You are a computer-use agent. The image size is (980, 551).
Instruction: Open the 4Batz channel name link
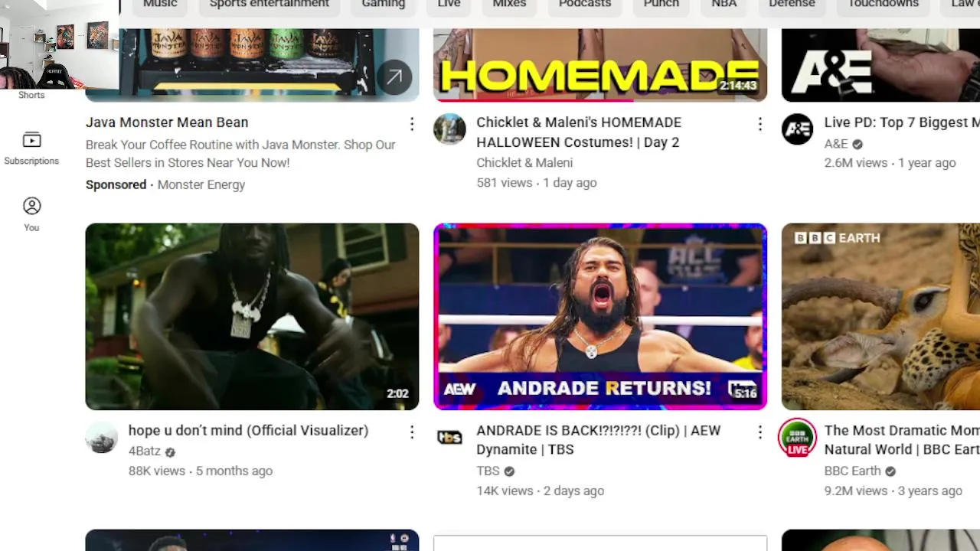145,452
